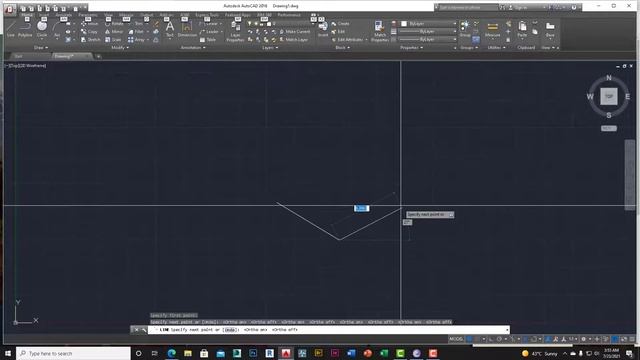Open the ByLayer color dropdown
Image resolution: width=640 pixels, height=360 pixels.
tap(429, 24)
